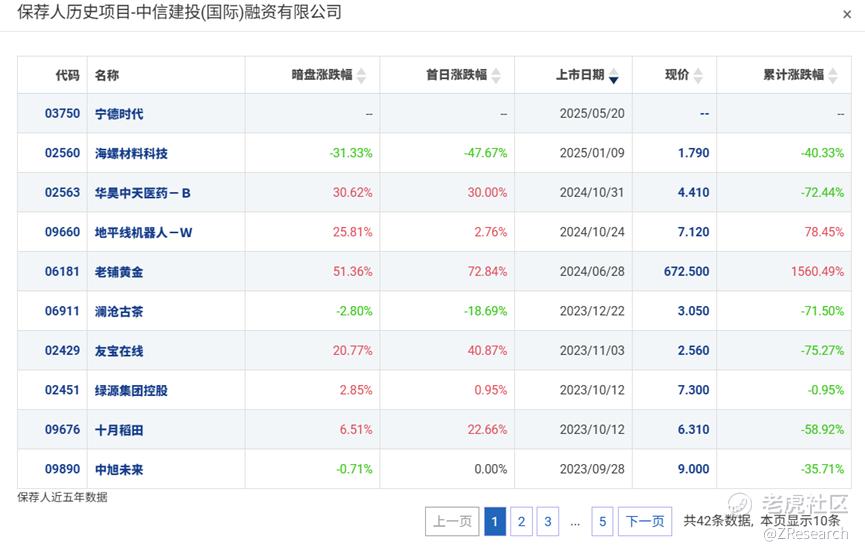Sort by 累计涨跌幅 column arrows
The image size is (865, 554).
833,75
